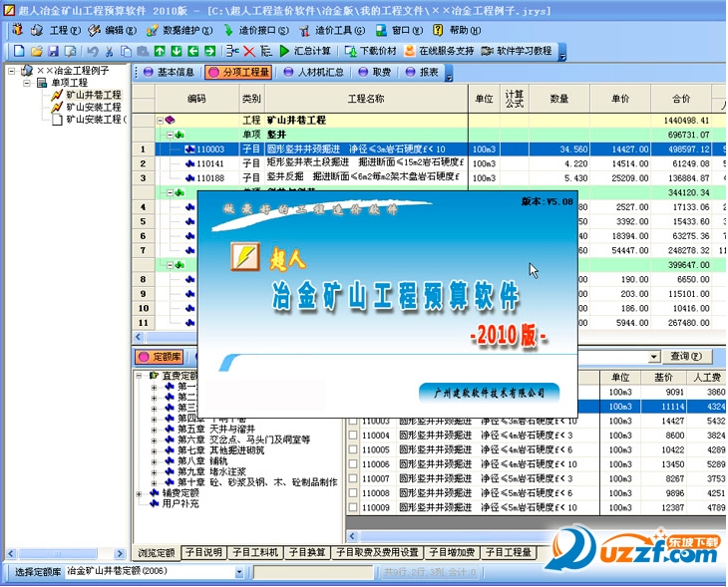Create a new project file

click(x=19, y=51)
